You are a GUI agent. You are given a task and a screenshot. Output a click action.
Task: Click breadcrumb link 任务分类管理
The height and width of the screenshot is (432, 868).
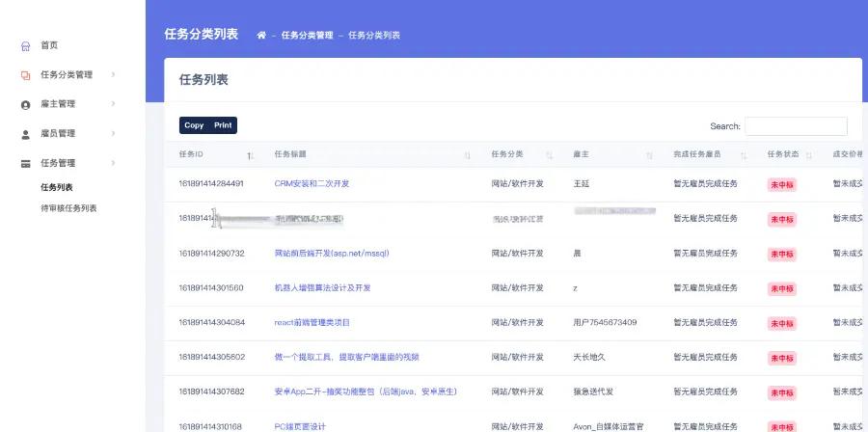308,36
